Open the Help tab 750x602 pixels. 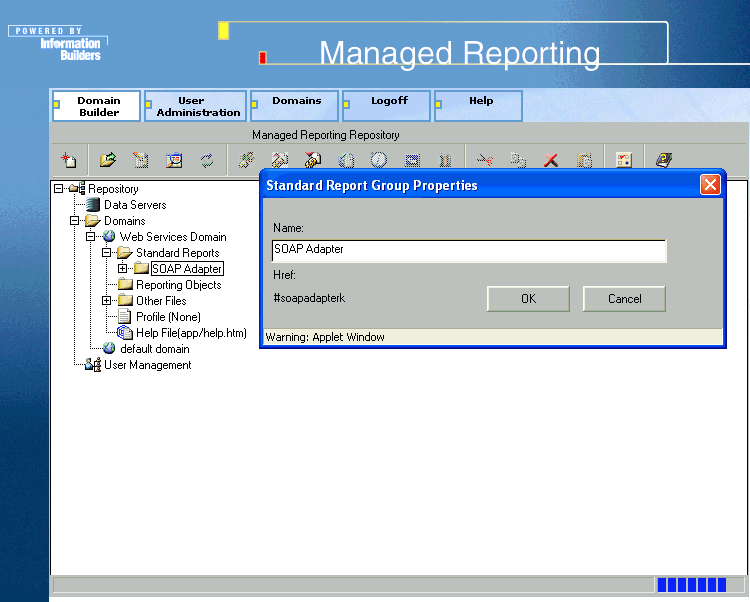pyautogui.click(x=478, y=106)
